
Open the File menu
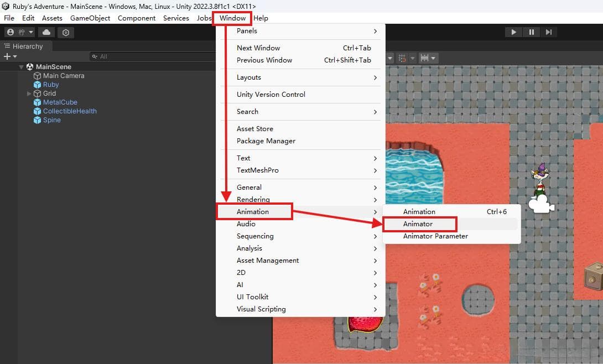tap(9, 18)
